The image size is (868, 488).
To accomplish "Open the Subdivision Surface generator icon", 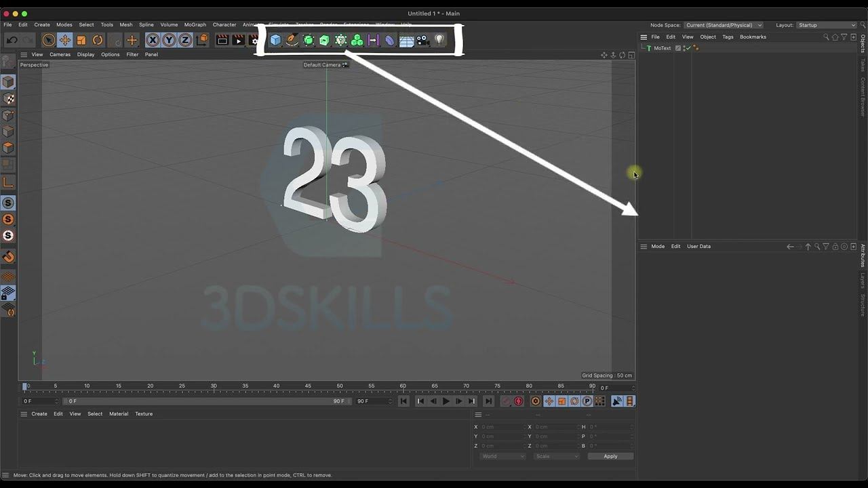I will pos(308,41).
